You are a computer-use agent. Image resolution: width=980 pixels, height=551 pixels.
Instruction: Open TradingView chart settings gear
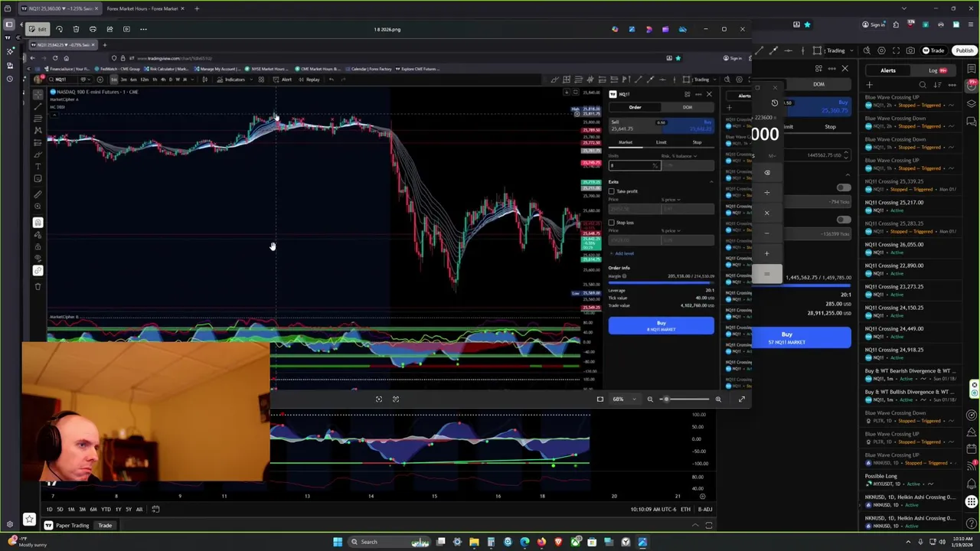coord(881,51)
